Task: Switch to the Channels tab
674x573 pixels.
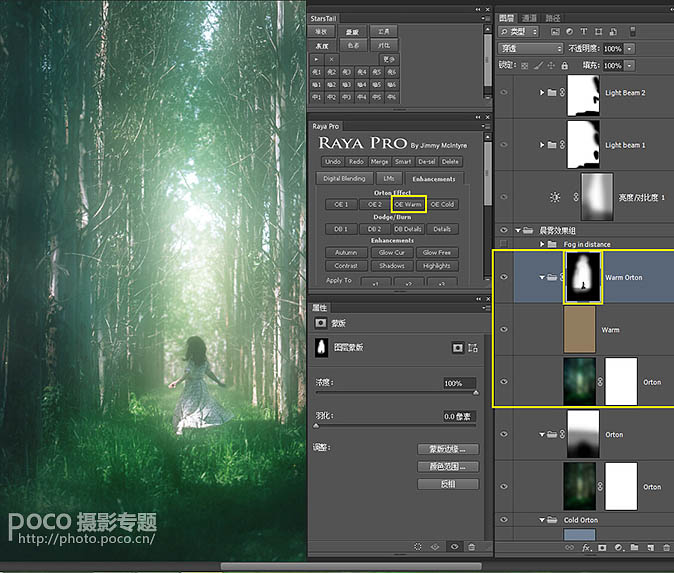Action: 529,18
